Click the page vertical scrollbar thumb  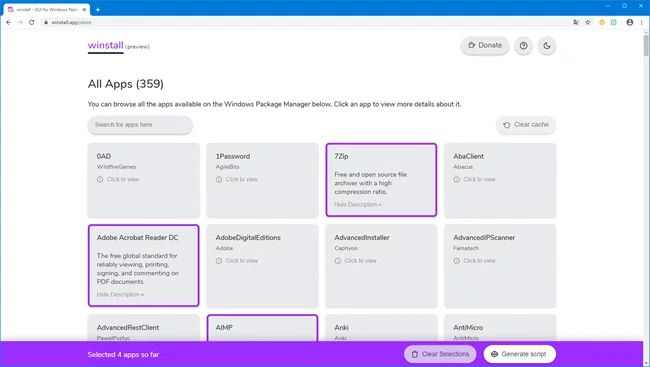(646, 45)
